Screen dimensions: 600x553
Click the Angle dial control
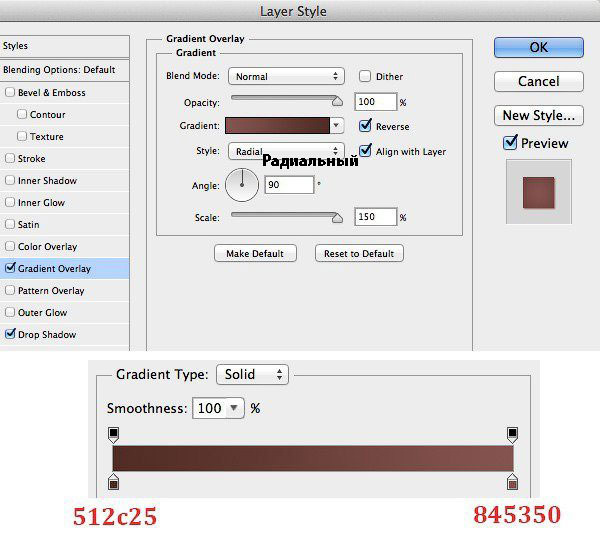(x=242, y=185)
